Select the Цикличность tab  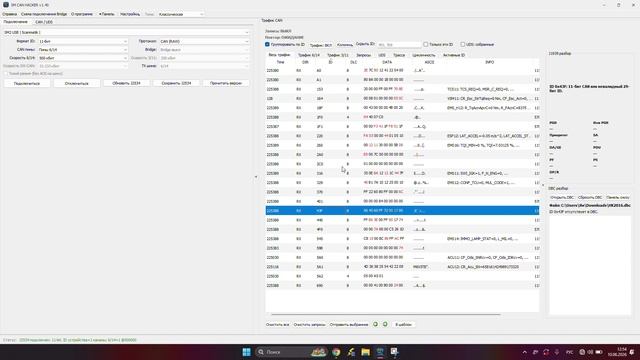pos(424,55)
